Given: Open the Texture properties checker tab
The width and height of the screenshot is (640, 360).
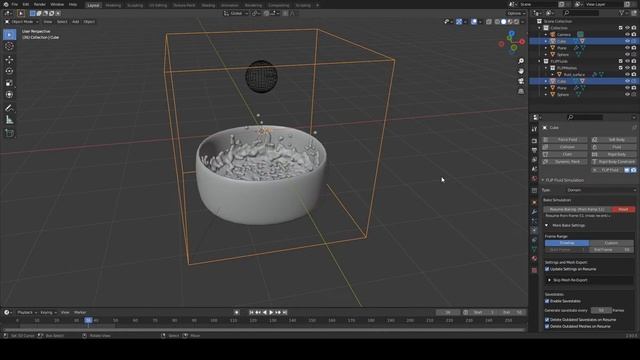Looking at the screenshot, I should (x=534, y=270).
